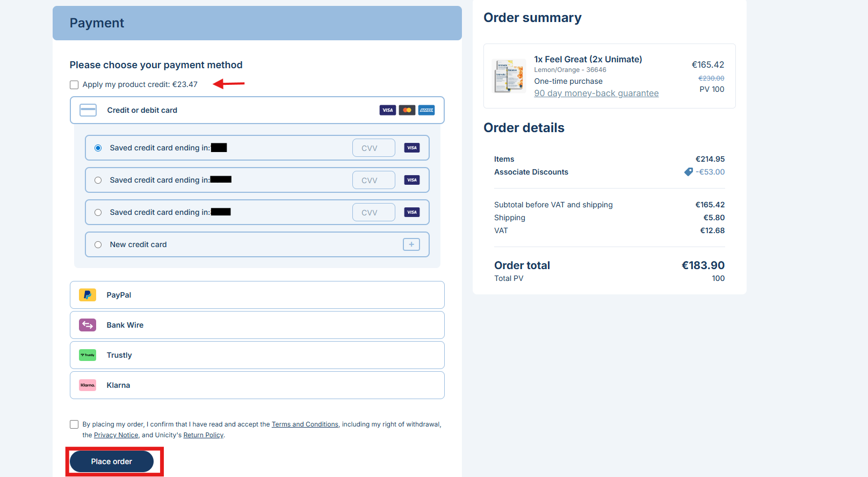The height and width of the screenshot is (477, 868).
Task: Open 90 day money-back guarantee link
Action: coord(596,93)
